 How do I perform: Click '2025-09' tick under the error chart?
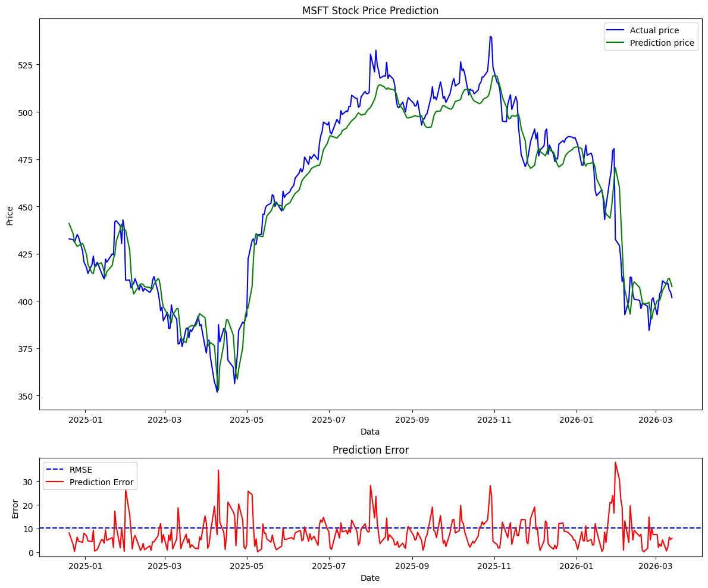point(412,567)
